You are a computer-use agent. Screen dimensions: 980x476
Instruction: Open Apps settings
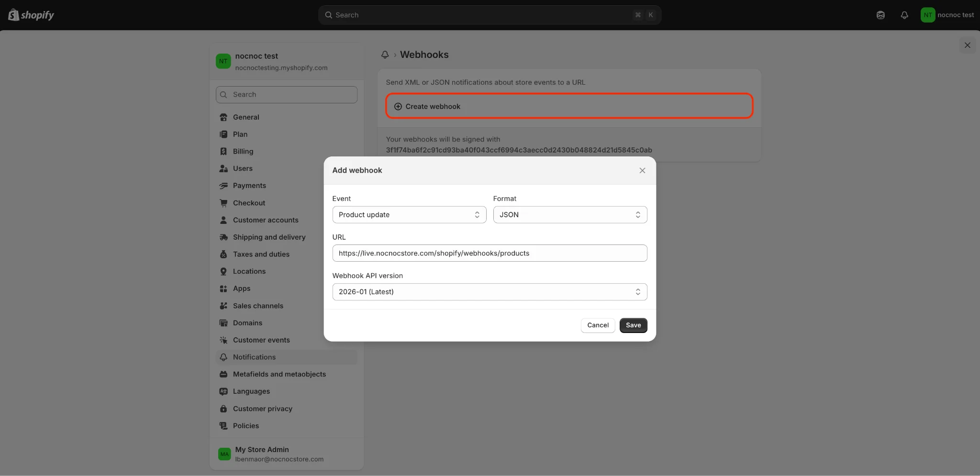[x=287, y=288]
